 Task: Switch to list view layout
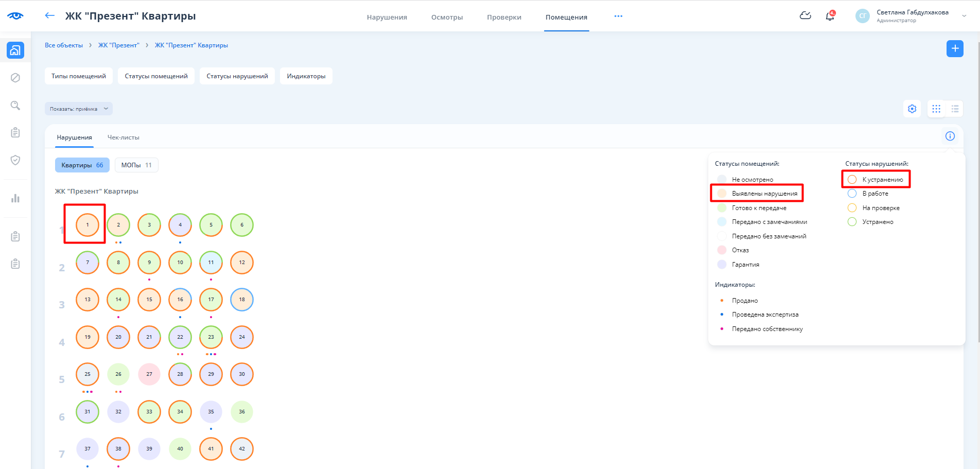955,109
